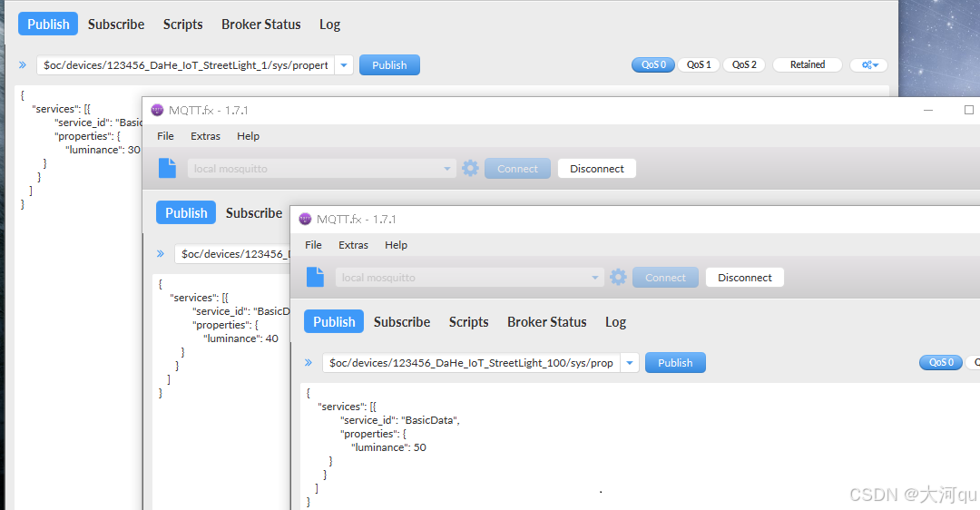Viewport: 980px width, 510px height.
Task: Select Publish tab in middle window
Action: coord(186,212)
